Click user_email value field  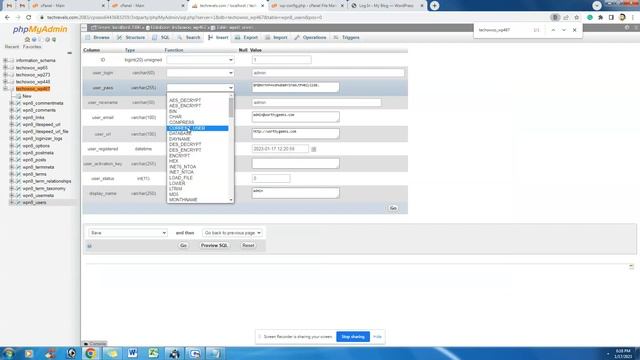[296, 117]
